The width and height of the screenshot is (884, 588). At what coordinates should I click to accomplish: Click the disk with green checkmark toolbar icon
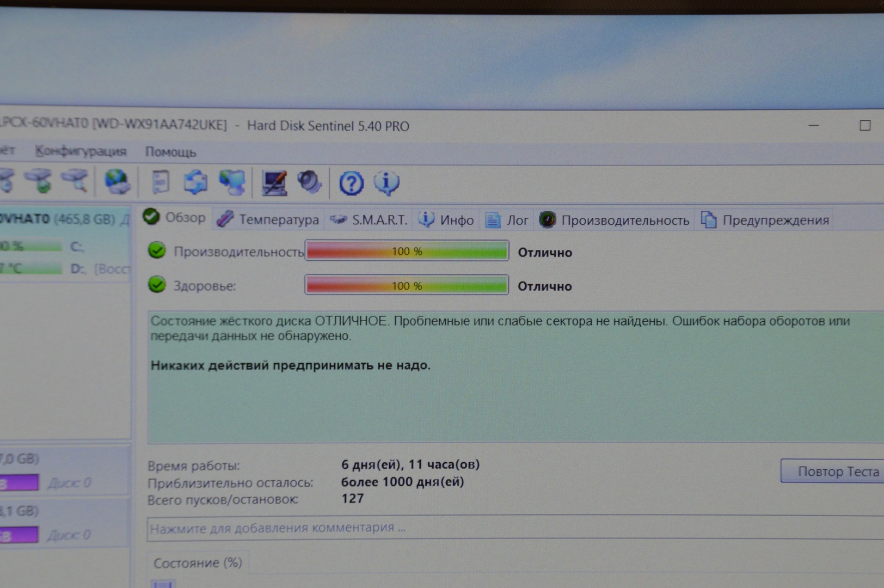pyautogui.click(x=40, y=181)
